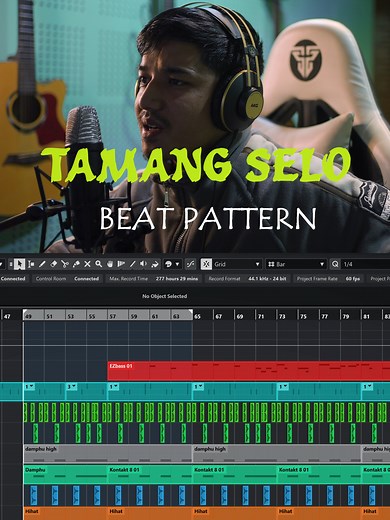
Task: Select the orange Hihat clip at bar 57
Action: pos(150,514)
